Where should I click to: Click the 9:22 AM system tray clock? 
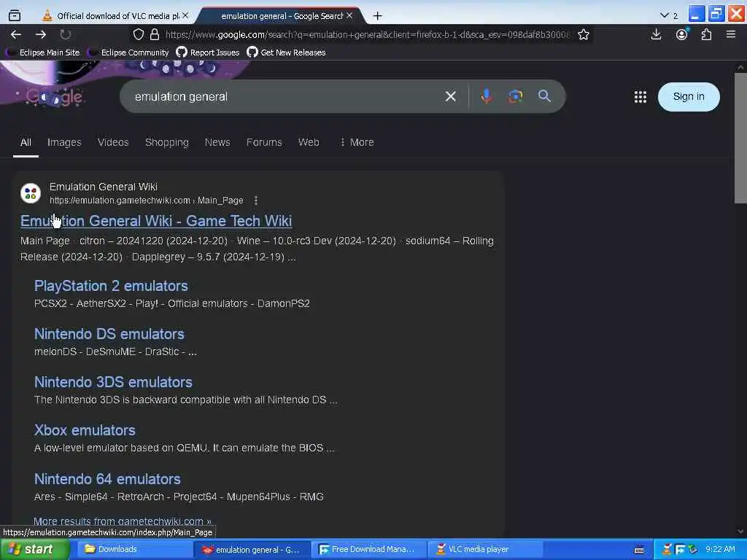720,549
